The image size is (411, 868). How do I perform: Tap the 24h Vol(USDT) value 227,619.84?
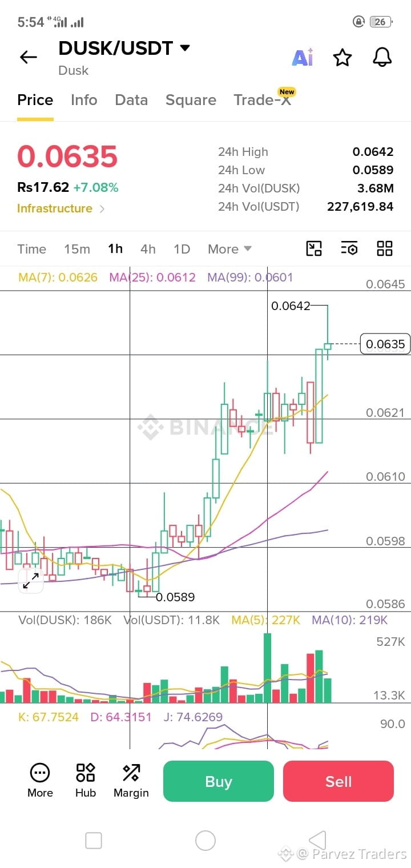pyautogui.click(x=360, y=207)
